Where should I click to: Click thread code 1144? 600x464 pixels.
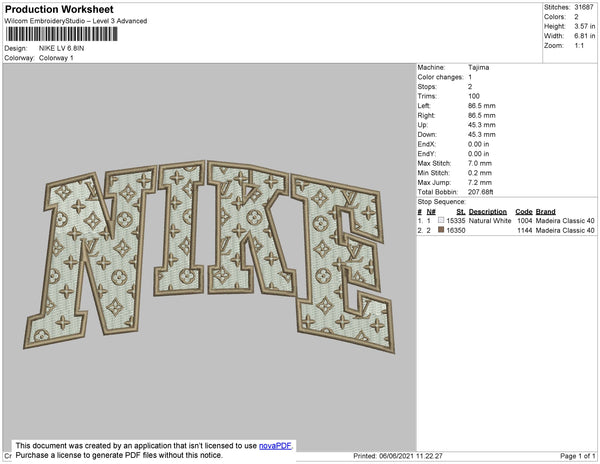525,230
